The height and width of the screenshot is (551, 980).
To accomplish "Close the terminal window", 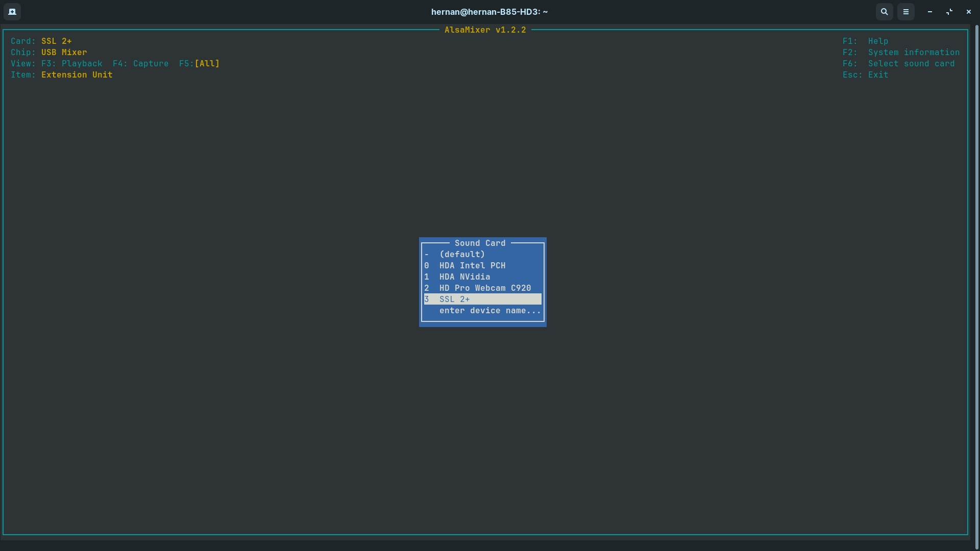I will pos(969,12).
